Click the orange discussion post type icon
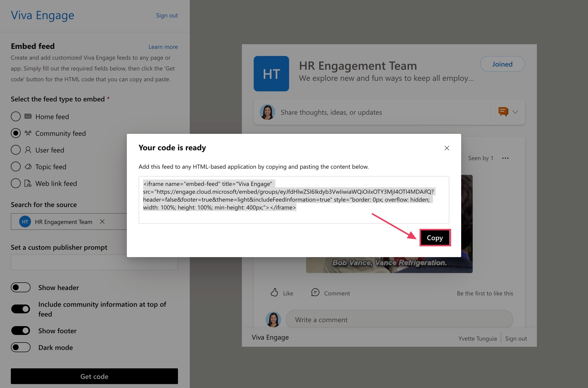588x388 pixels. (503, 111)
